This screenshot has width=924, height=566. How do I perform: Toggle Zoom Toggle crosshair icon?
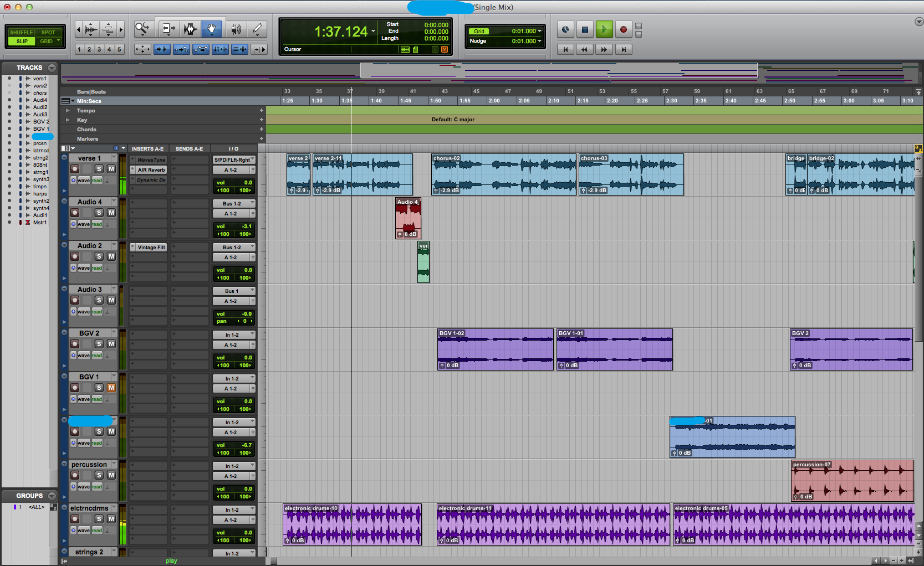pos(142,49)
